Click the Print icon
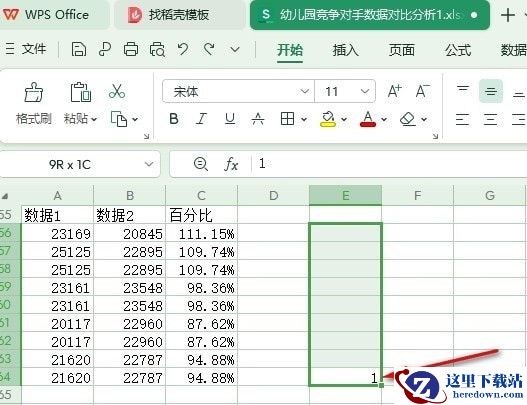Viewport: 527px width, 405px height. pyautogui.click(x=131, y=49)
